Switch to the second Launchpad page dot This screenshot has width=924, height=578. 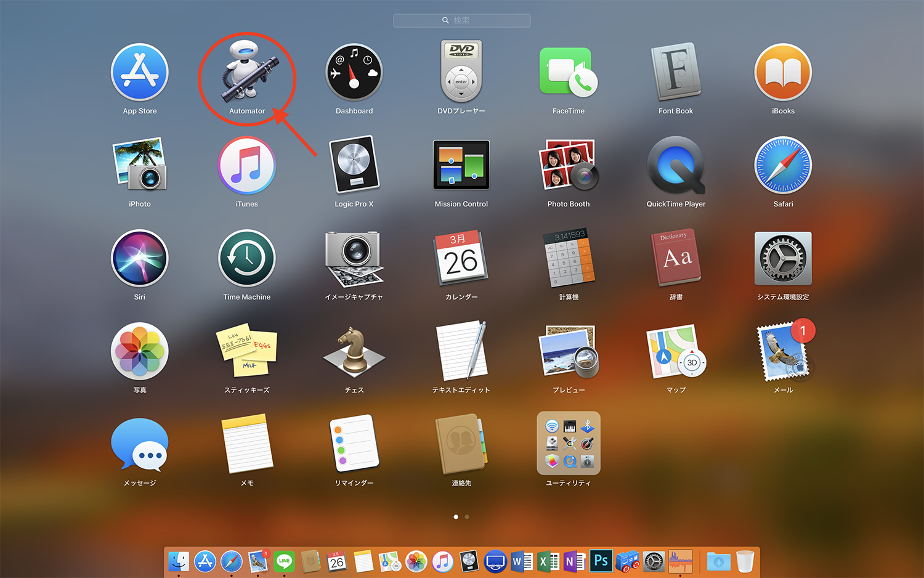[x=467, y=517]
